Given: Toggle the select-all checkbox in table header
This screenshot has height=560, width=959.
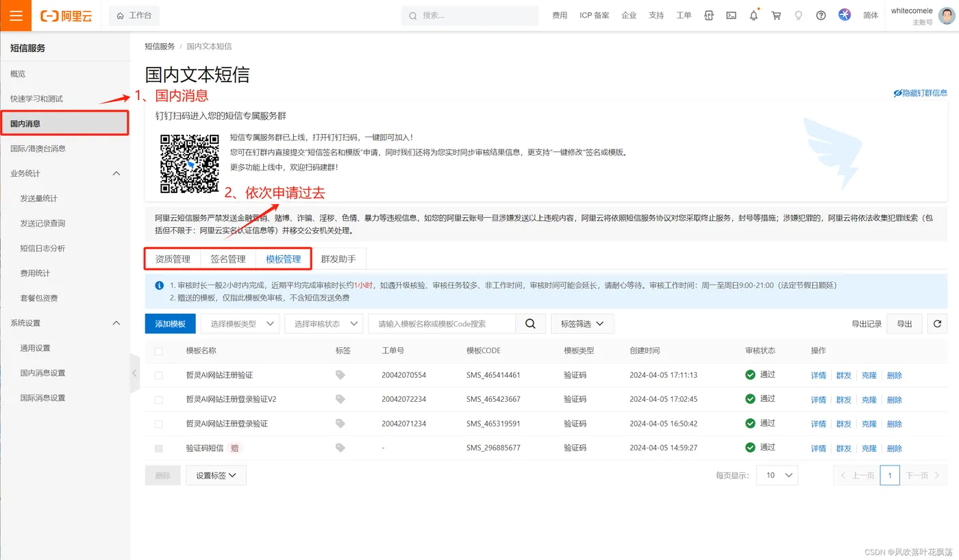Looking at the screenshot, I should (159, 351).
